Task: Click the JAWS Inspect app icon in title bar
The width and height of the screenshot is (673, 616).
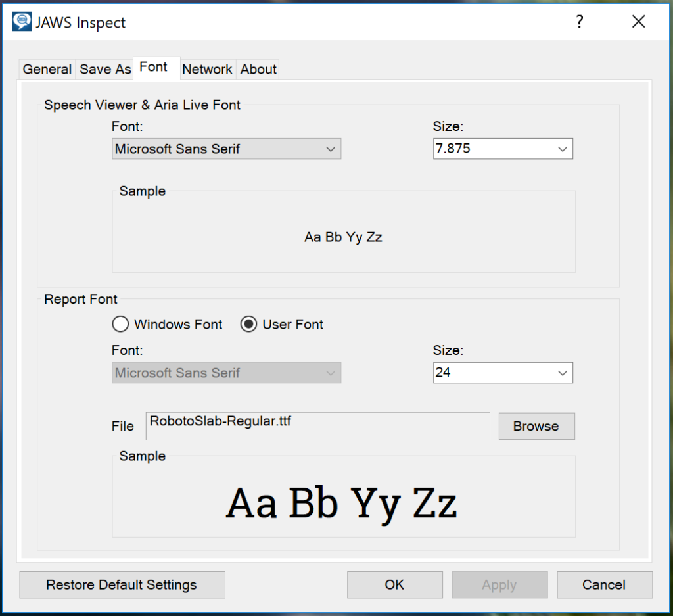Action: pos(22,22)
